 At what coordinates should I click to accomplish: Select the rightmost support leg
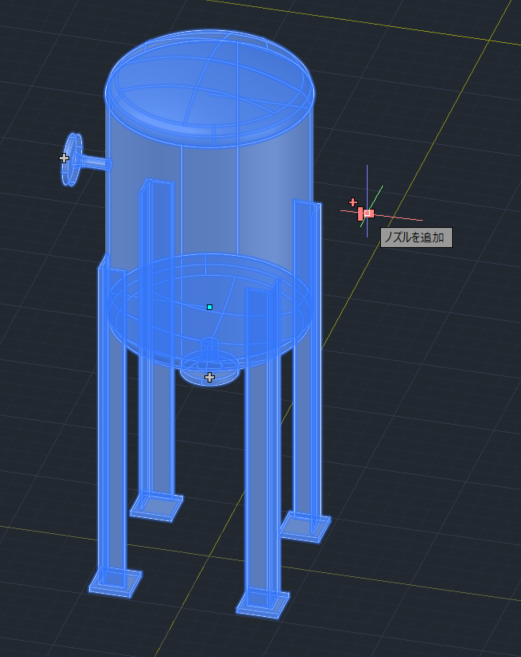tap(307, 360)
